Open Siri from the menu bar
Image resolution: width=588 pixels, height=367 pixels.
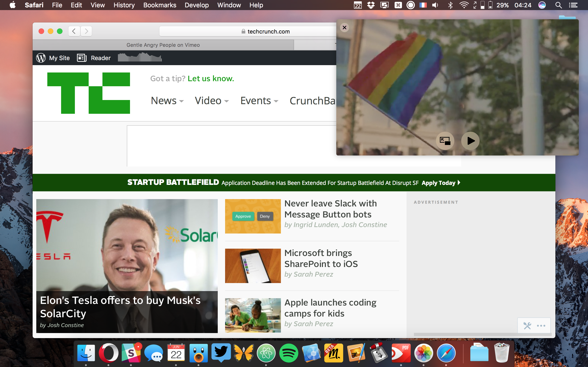(542, 5)
